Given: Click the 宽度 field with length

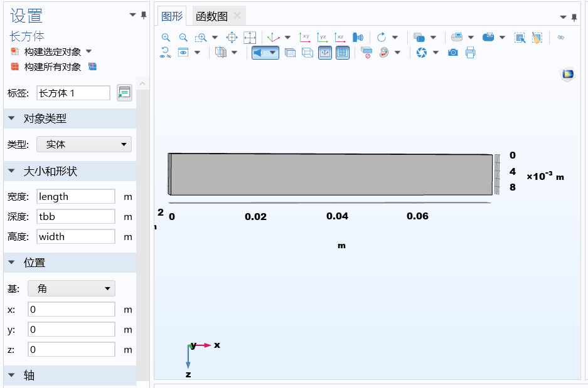Looking at the screenshot, I should point(76,196).
